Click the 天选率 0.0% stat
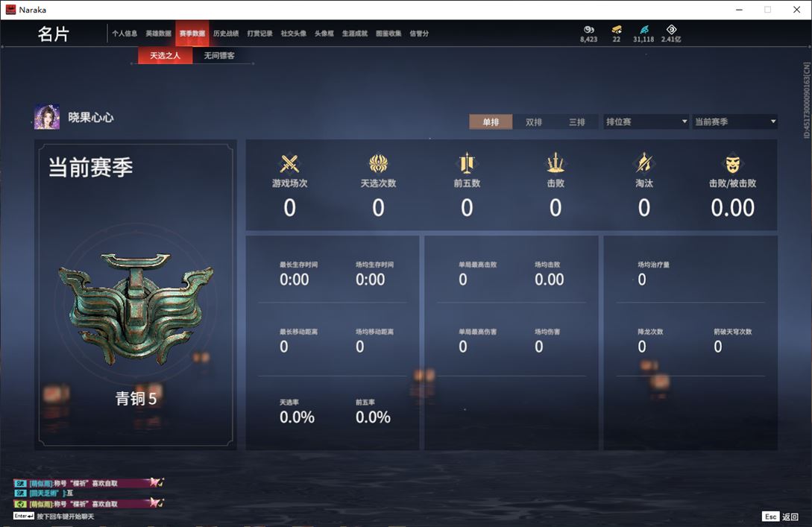Screen dimensions: 812x527 coord(297,411)
